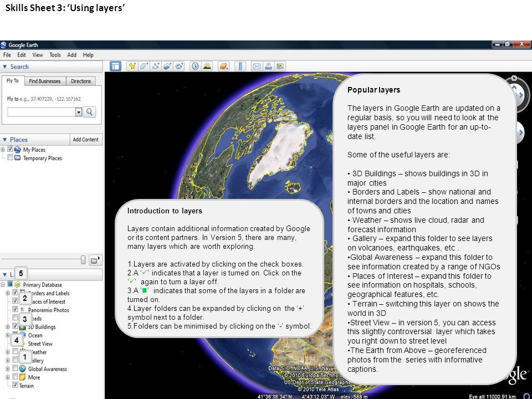Viewport: 532px width, 399px height.
Task: Select the Ocean layer row
Action: (35, 335)
